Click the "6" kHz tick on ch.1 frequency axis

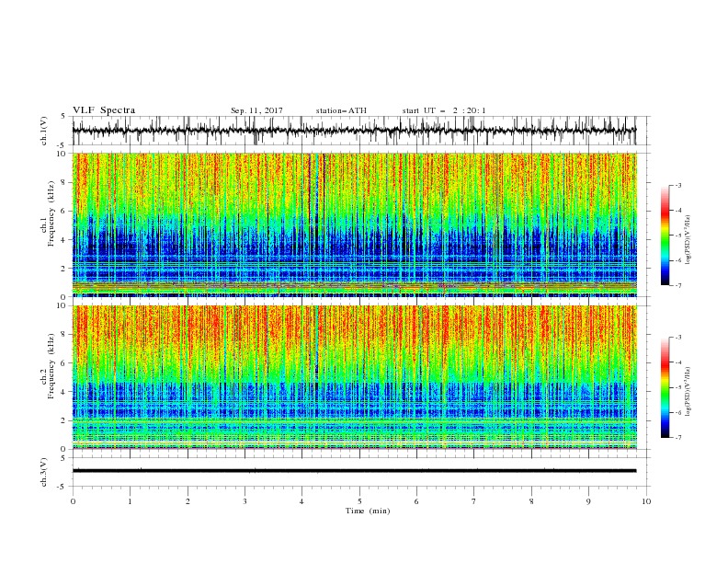(64, 212)
